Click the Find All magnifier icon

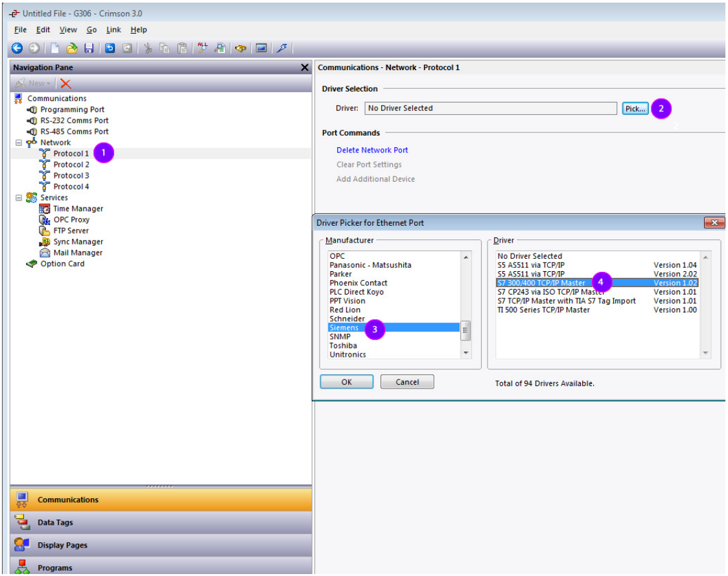[x=203, y=47]
